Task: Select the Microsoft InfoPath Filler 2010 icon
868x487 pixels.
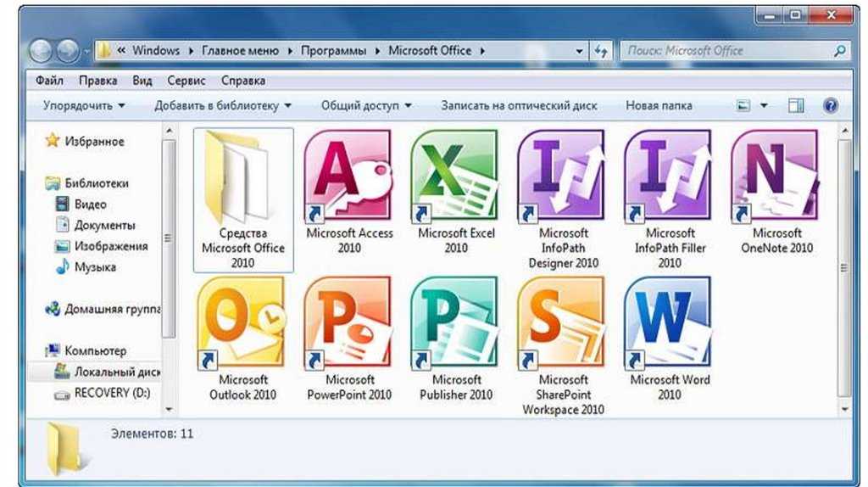Action: click(670, 176)
